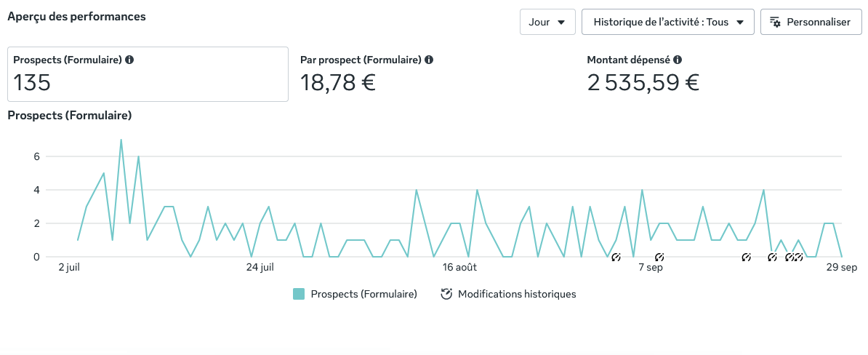Click the leftmost history change marker on chart
Viewport: 868px width, 355px height.
coord(616,257)
